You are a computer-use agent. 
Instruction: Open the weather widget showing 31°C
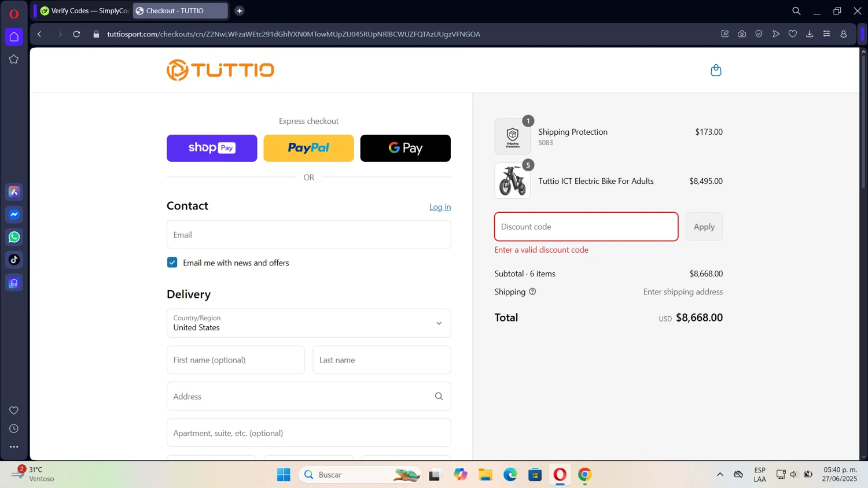(x=34, y=474)
